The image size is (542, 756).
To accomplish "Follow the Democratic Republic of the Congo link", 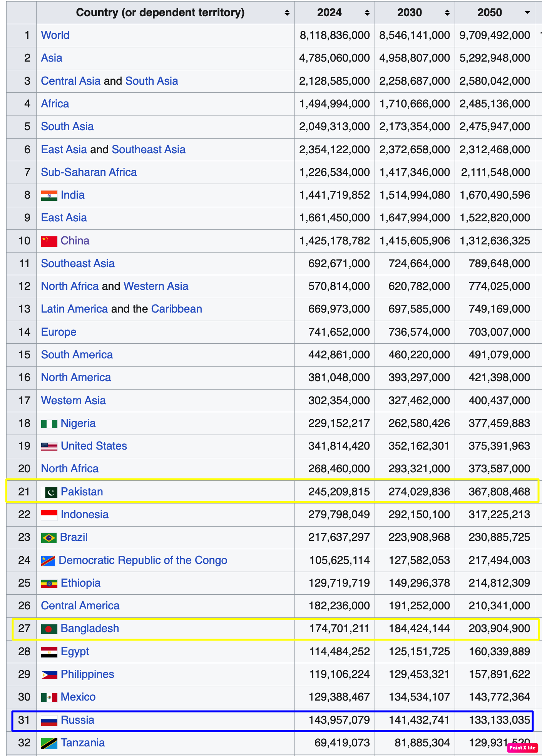I will coord(143,560).
